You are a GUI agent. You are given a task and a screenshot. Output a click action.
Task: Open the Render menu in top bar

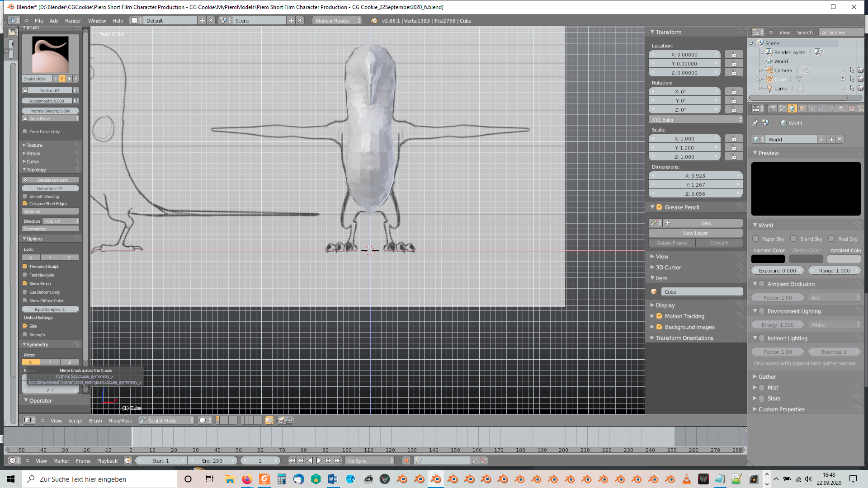pos(73,21)
